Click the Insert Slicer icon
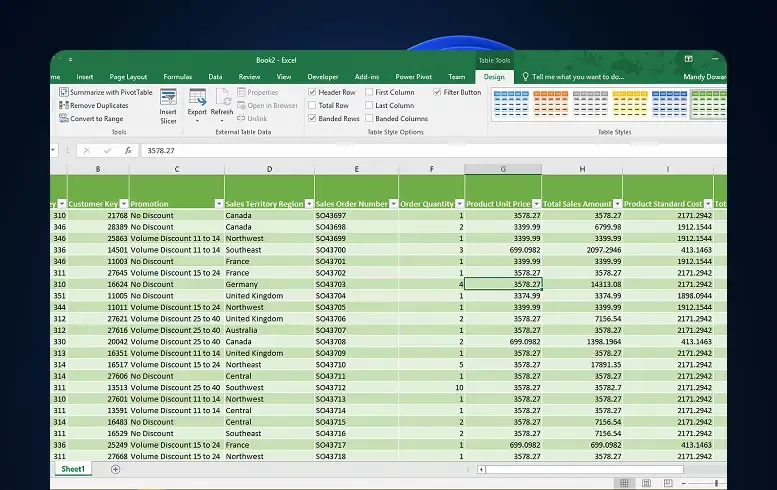The image size is (777, 490). (168, 104)
